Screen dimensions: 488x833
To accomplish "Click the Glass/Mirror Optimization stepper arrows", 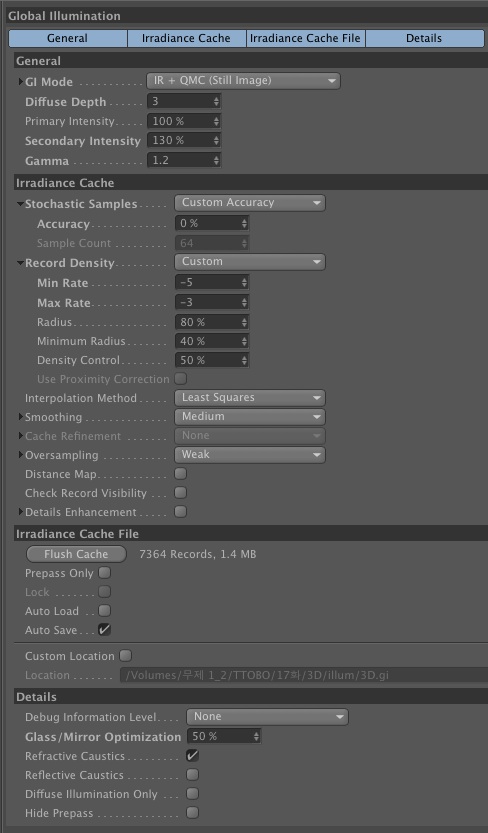I will coord(256,736).
